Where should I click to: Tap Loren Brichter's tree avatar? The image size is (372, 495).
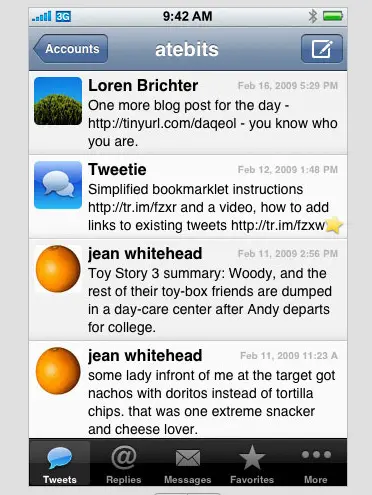[x=58, y=101]
